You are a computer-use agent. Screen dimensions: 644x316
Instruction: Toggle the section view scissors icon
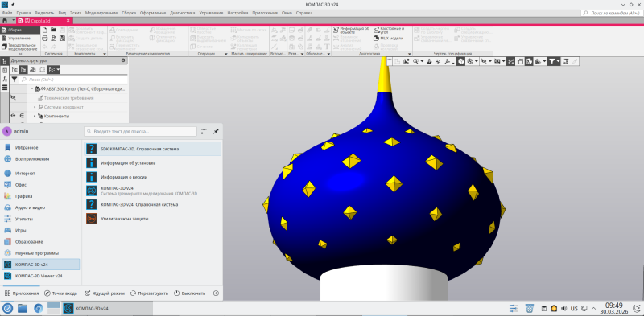click(x=511, y=61)
